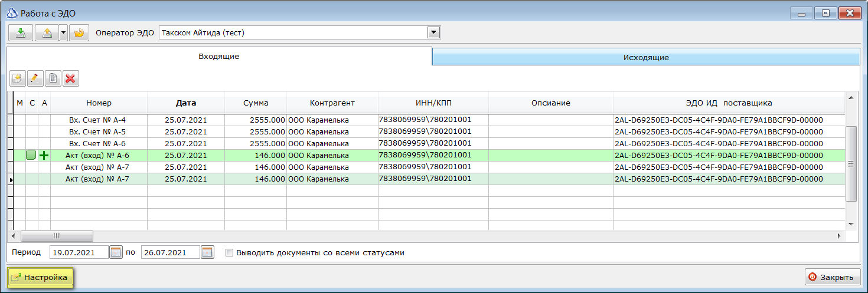The image size is (868, 293).
Task: Click the green status square in row А-6
Action: tap(31, 155)
